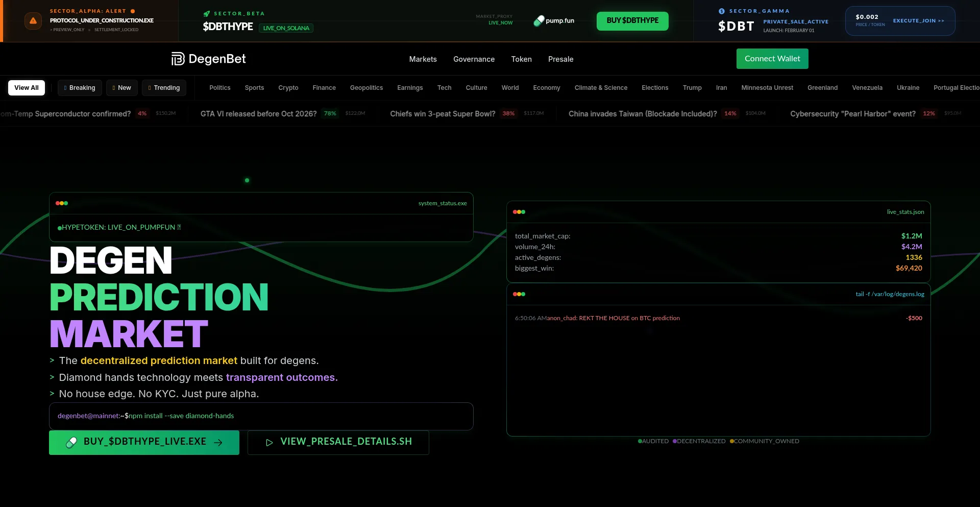The image size is (980, 507).
Task: Click the orange warning alert icon
Action: coord(33,21)
